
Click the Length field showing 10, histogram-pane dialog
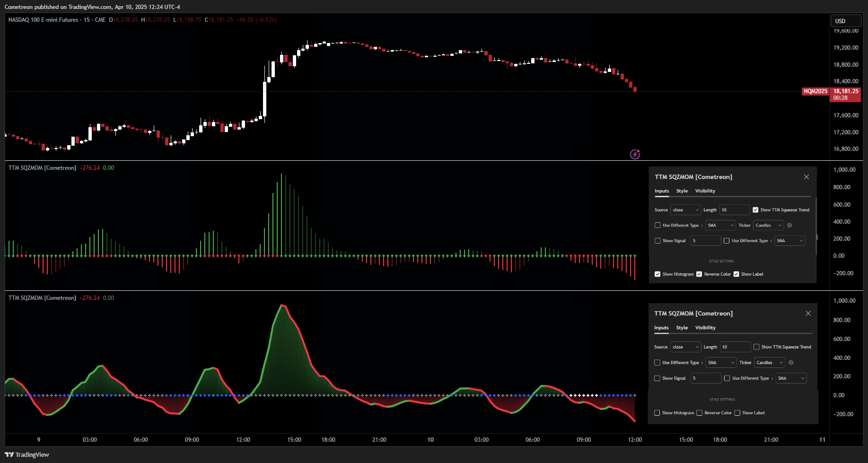(x=735, y=210)
